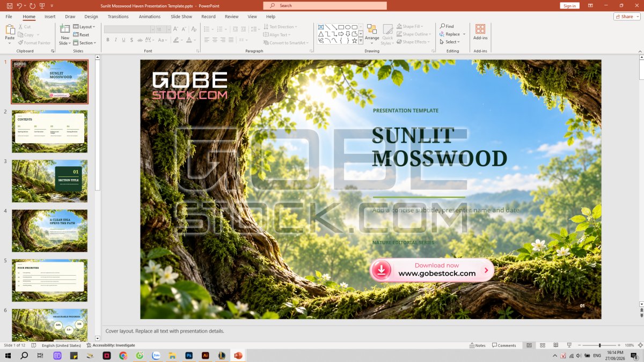Select the Isosceles Triangle shape
644x362 pixels.
click(320, 34)
